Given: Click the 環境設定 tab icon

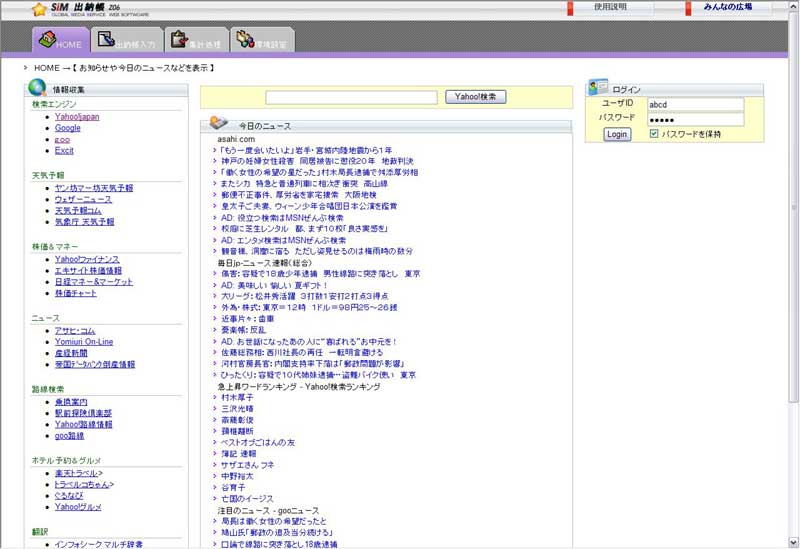Looking at the screenshot, I should tap(243, 40).
